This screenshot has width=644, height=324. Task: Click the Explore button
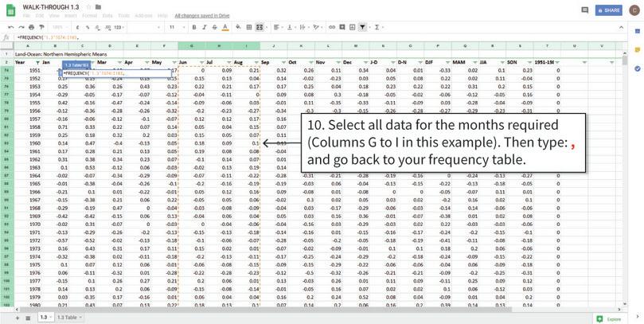click(x=609, y=318)
